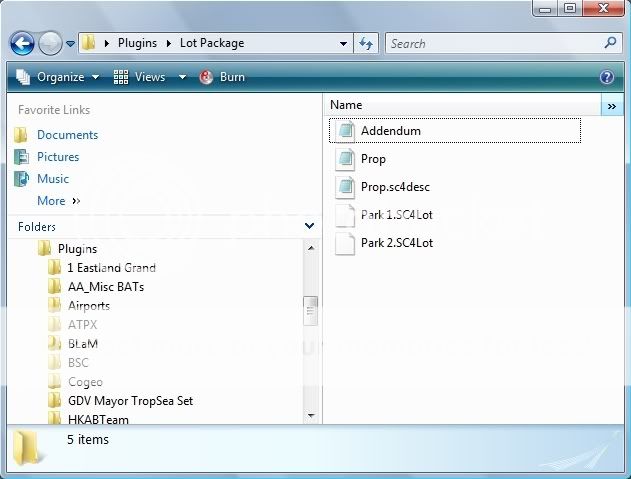Select GDV Mayor TropSea Set folder
The width and height of the screenshot is (631, 479).
click(130, 401)
